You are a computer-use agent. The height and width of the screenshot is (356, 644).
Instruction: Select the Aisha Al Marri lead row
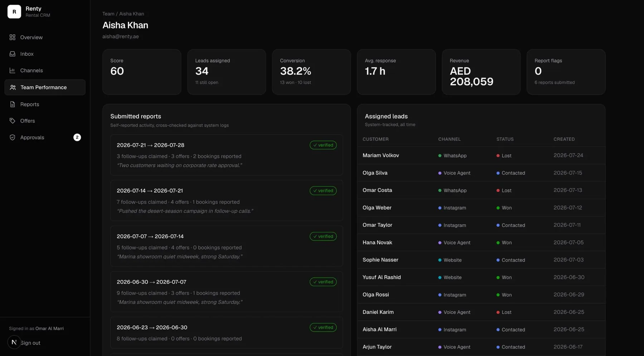point(481,330)
